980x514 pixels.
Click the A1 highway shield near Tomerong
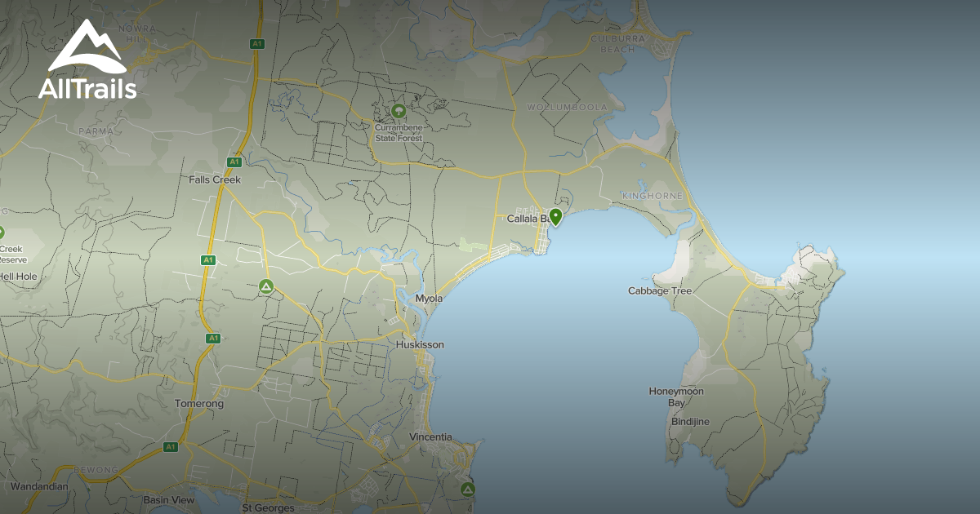[x=213, y=338]
